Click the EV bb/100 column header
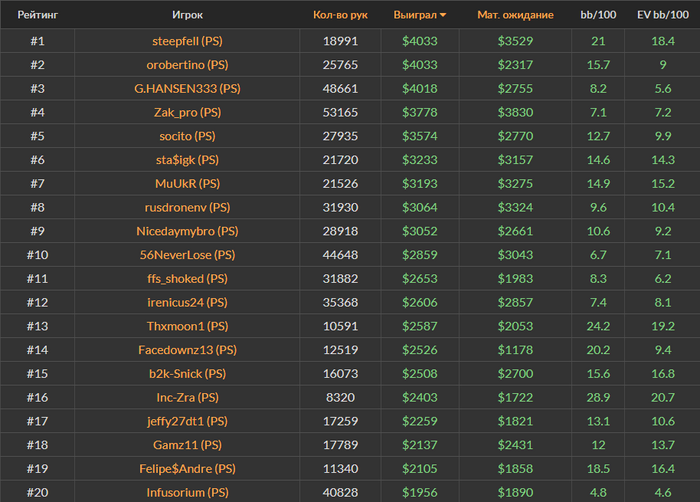Image resolution: width=700 pixels, height=502 pixels. tap(663, 15)
